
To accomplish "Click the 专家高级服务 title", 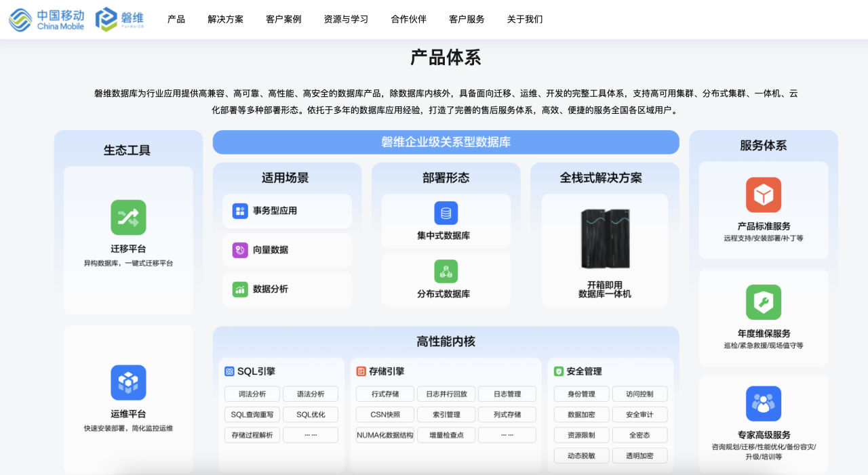I will pos(764,435).
